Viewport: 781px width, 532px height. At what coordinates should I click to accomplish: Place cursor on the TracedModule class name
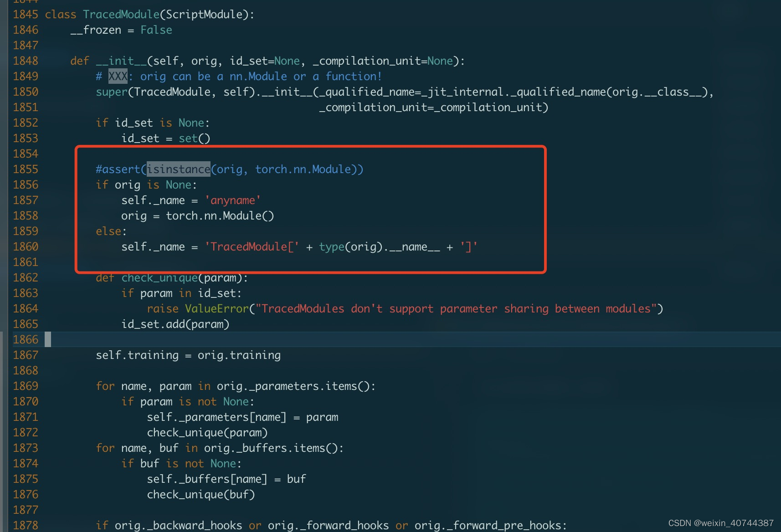121,14
